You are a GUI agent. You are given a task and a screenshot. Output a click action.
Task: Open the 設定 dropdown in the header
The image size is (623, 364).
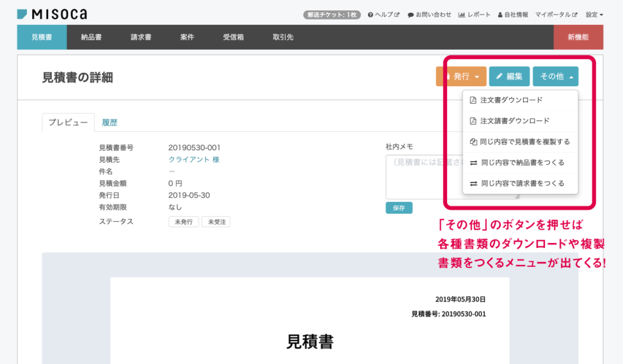point(594,15)
